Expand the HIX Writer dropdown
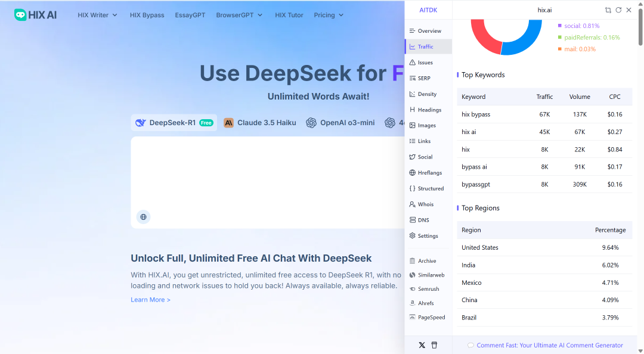Screen dimensions: 644x354 (x=97, y=15)
